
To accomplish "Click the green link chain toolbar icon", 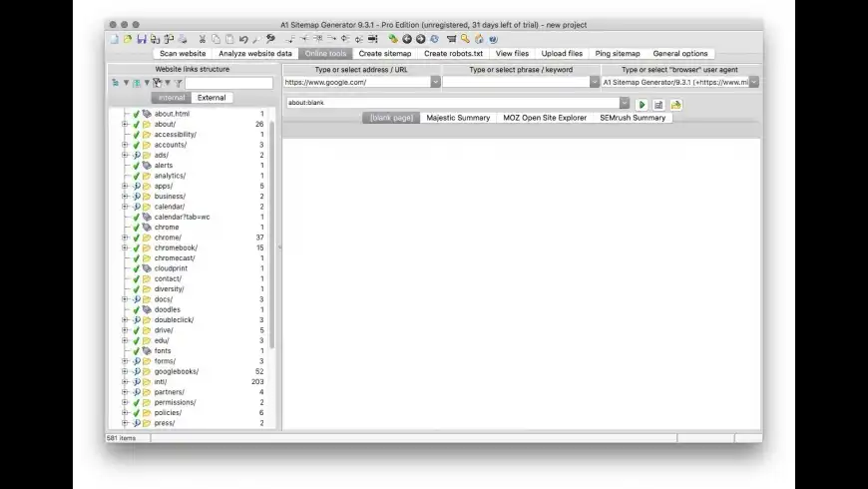I will [x=393, y=39].
